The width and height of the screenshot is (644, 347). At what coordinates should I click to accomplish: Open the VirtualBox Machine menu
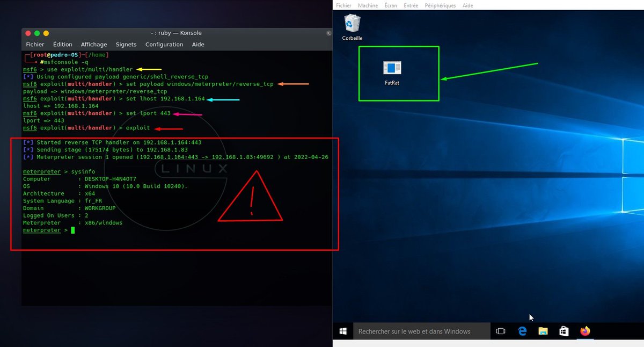point(368,5)
